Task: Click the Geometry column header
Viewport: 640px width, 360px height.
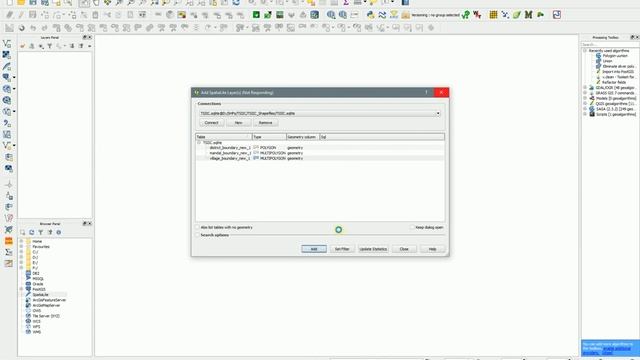Action: pos(302,137)
